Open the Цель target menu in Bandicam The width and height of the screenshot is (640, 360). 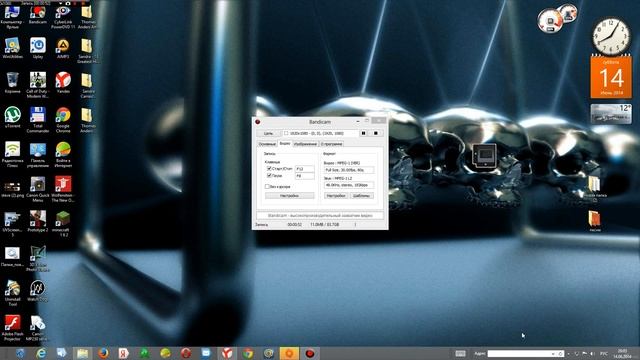pyautogui.click(x=269, y=133)
